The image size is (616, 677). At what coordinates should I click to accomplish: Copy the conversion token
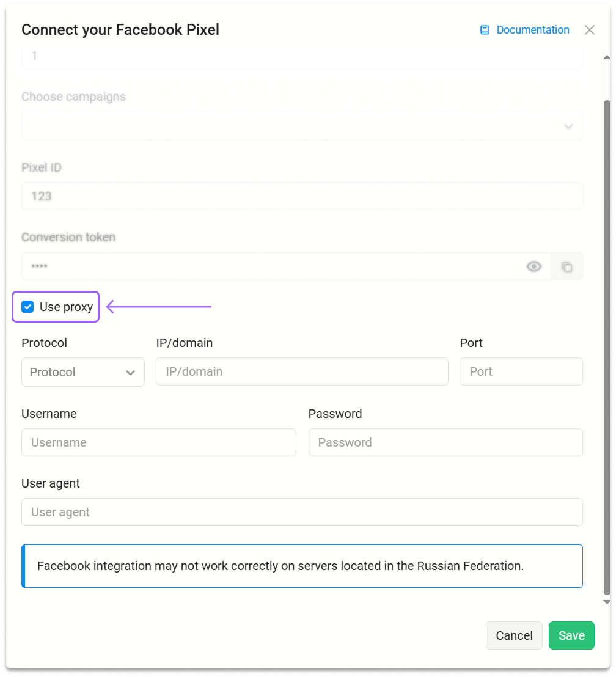[567, 266]
